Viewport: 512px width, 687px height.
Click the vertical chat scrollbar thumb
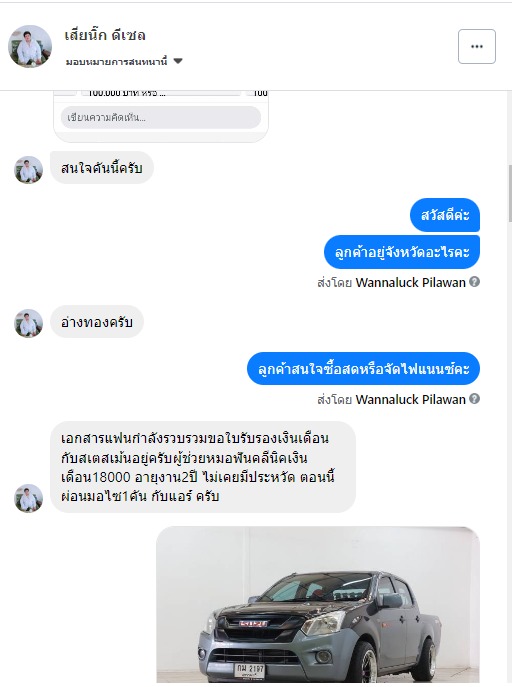[x=510, y=194]
